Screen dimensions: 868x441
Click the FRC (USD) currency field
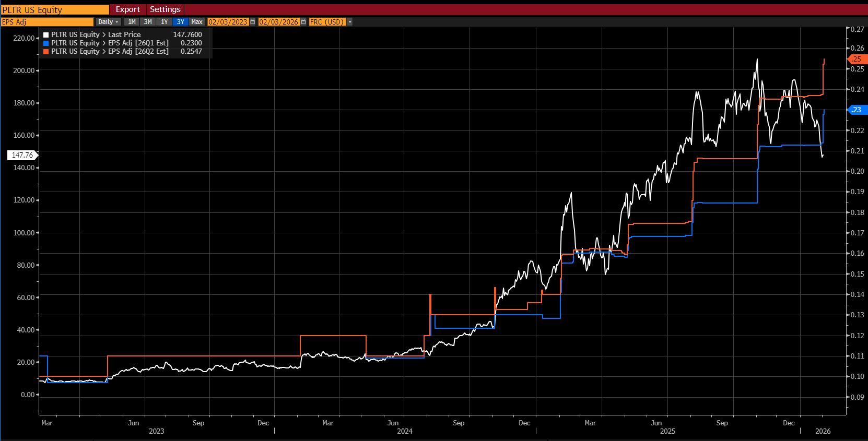(327, 22)
